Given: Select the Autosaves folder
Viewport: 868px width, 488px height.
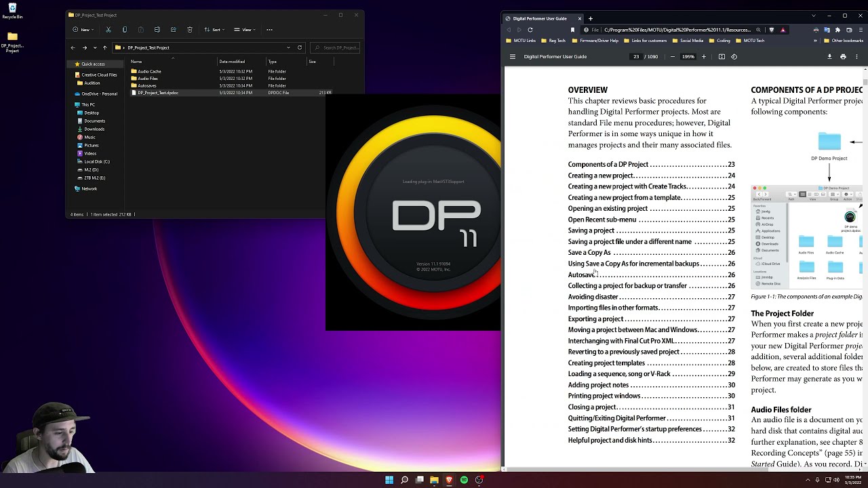Looking at the screenshot, I should point(146,85).
